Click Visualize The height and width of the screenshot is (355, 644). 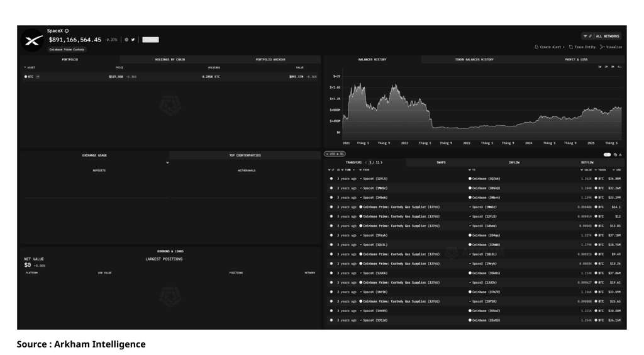coord(611,47)
